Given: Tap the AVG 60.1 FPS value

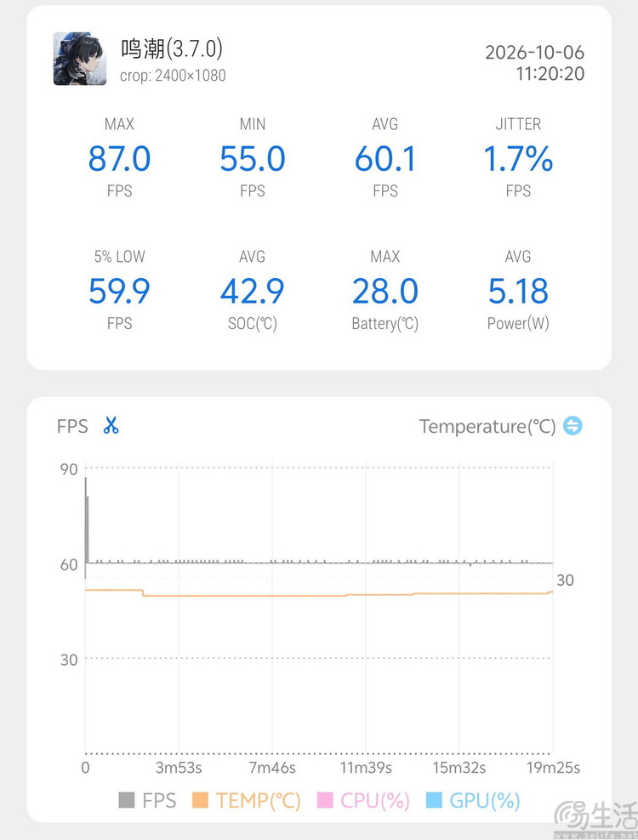Looking at the screenshot, I should pos(385,159).
